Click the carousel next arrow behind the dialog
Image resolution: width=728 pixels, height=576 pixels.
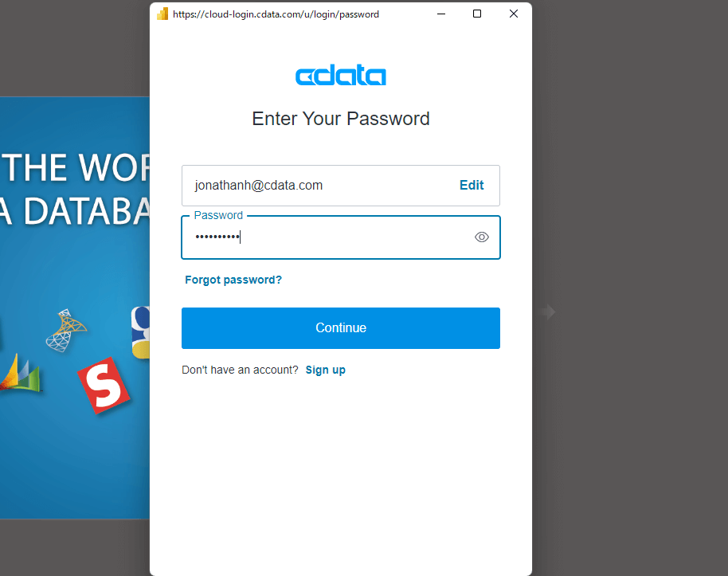point(548,312)
